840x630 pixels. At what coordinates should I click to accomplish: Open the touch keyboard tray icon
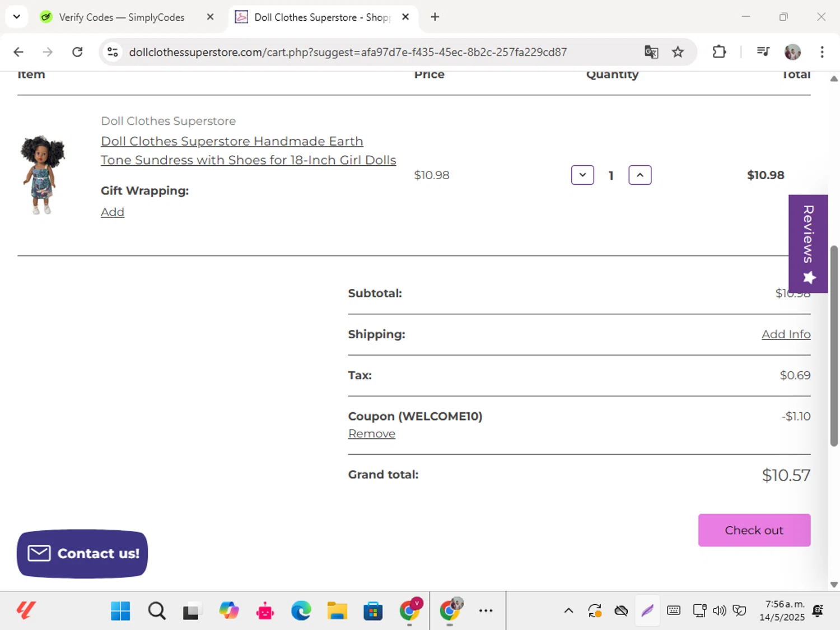point(674,611)
